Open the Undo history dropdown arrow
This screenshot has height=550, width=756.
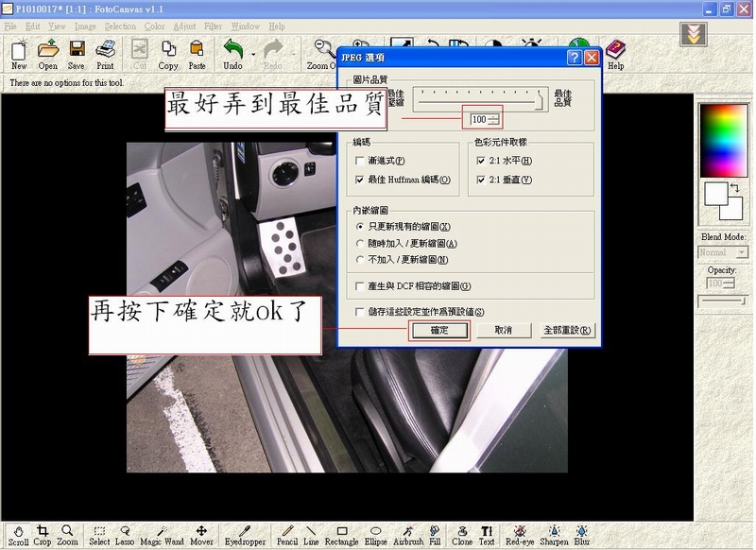(253, 54)
